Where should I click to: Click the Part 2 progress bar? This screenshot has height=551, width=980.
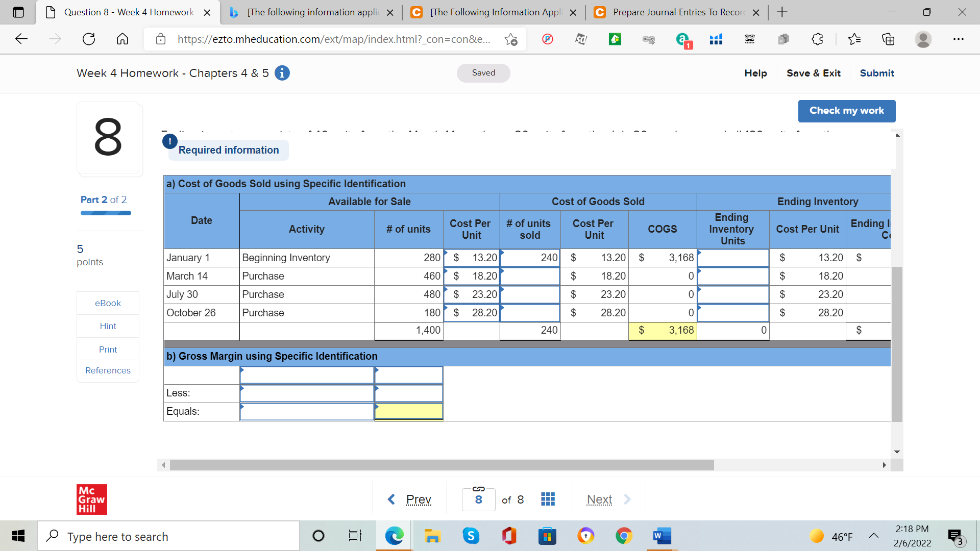tap(106, 213)
